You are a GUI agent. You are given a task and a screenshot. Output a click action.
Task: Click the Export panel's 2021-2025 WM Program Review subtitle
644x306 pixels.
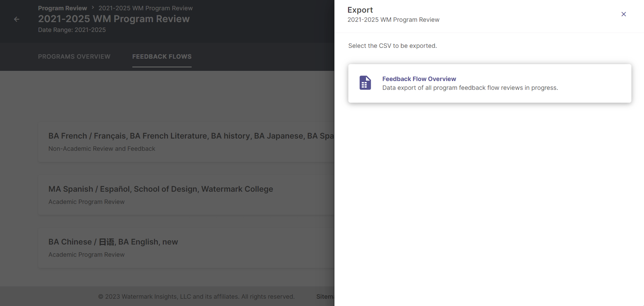point(393,19)
